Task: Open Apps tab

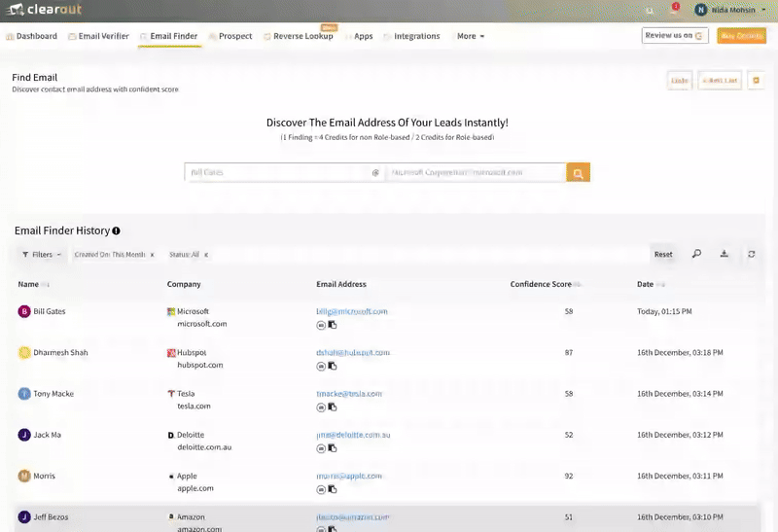Action: (x=359, y=36)
